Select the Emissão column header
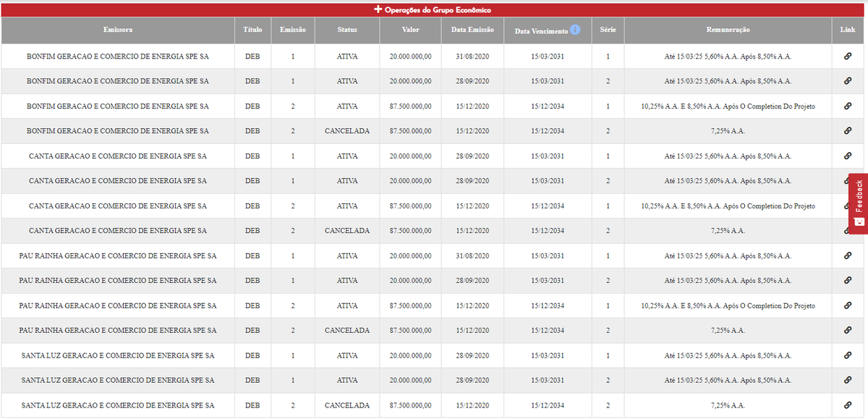This screenshot has width=868, height=419. [x=293, y=30]
